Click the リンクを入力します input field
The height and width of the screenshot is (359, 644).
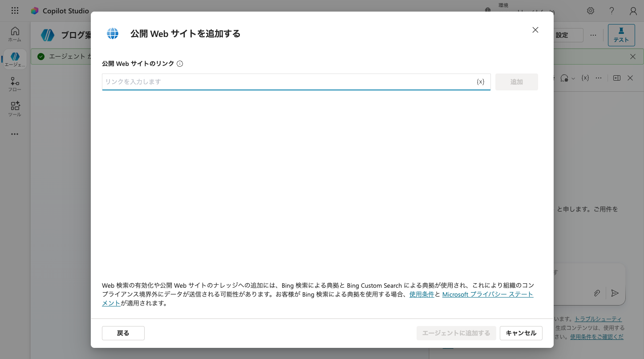point(296,82)
